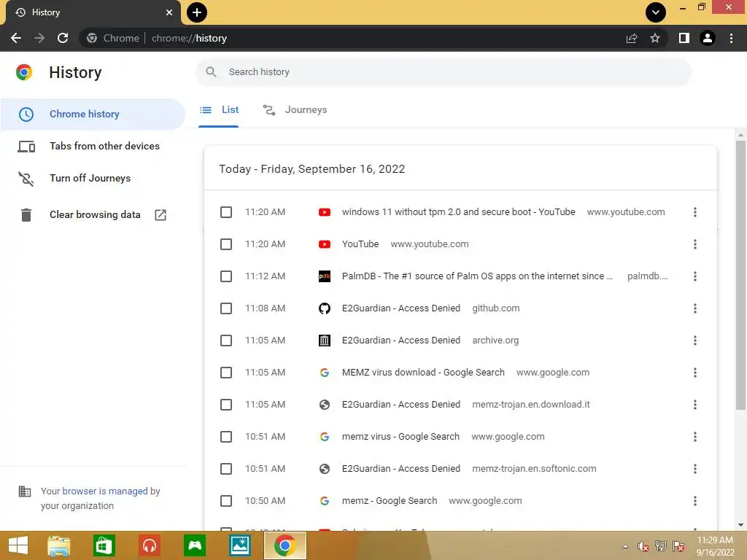This screenshot has width=747, height=560.
Task: Click the PalmDB favicon icon
Action: pyautogui.click(x=325, y=276)
